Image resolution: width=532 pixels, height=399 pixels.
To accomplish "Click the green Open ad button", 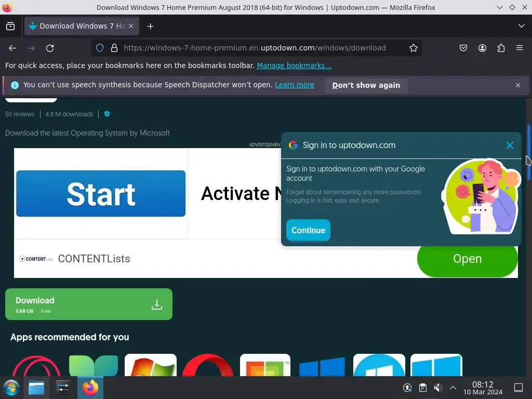I will 467,260.
